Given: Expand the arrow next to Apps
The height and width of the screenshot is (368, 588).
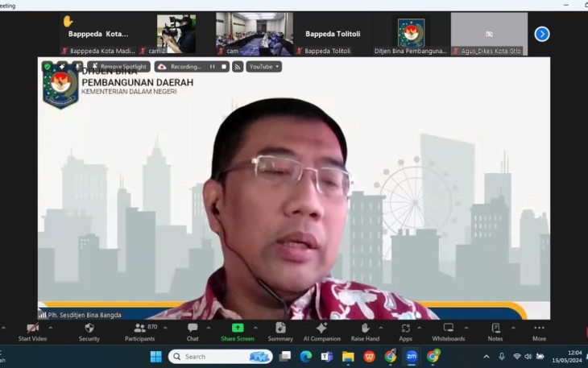Looking at the screenshot, I should pyautogui.click(x=419, y=328).
